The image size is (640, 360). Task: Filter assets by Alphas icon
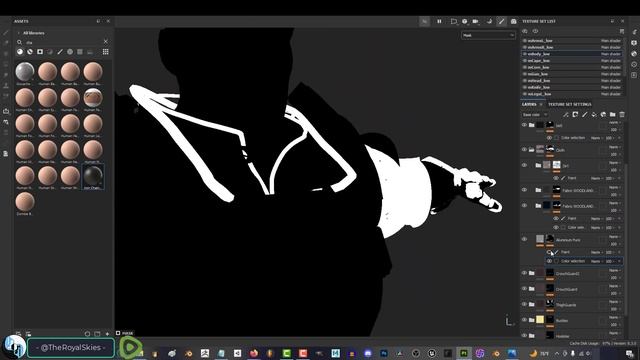(70, 52)
